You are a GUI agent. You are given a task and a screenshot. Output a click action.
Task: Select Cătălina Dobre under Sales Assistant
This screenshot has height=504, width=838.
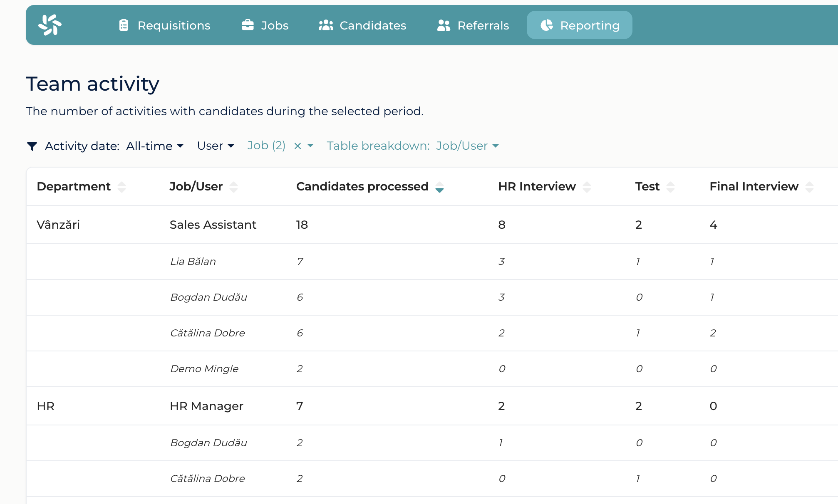[x=432, y=333]
